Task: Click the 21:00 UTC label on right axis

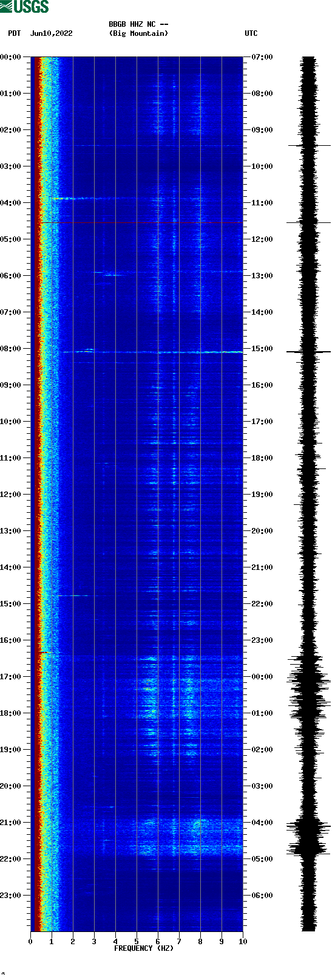Action: coord(262,567)
